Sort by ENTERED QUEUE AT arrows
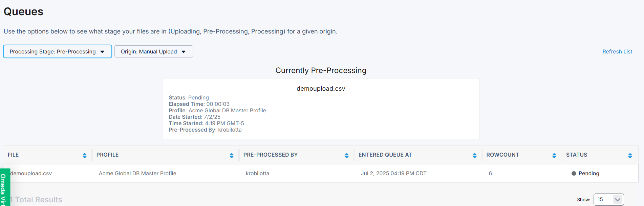 pyautogui.click(x=475, y=156)
